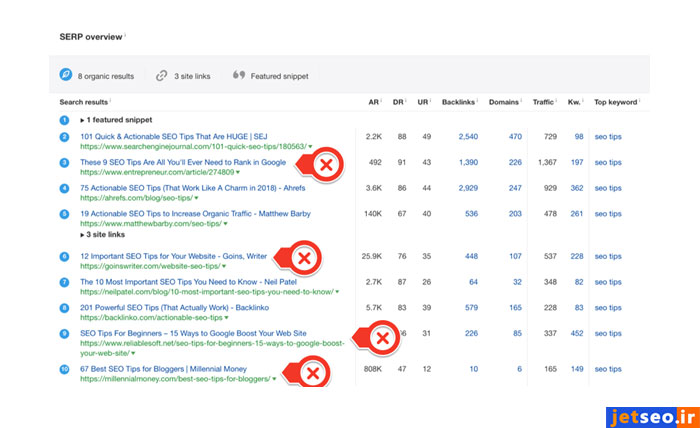Open dropdown arrow after neilpatel.com URL
The width and height of the screenshot is (700, 428).
pos(337,292)
